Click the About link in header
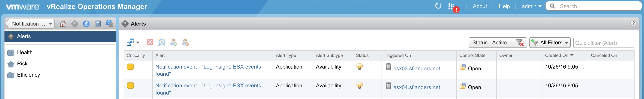Image resolution: width=644 pixels, height=99 pixels. pos(480,6)
